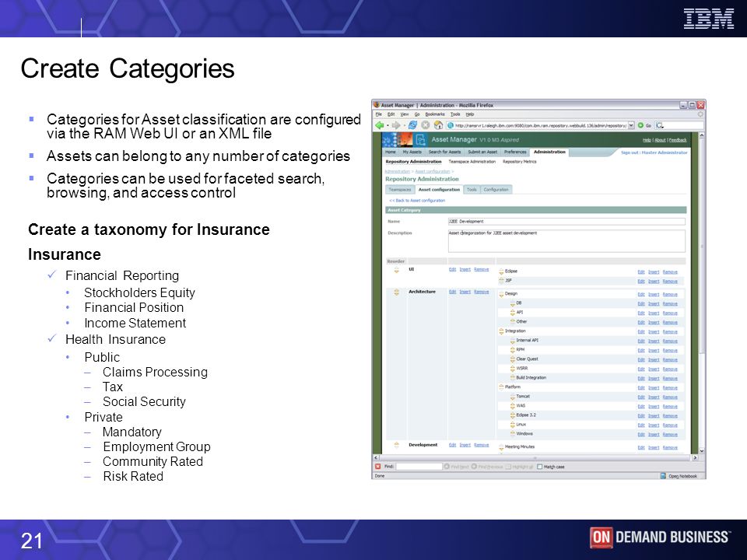Screen dimensions: 747x560
Task: Click the Firefox Forward arrow icon
Action: (x=396, y=125)
